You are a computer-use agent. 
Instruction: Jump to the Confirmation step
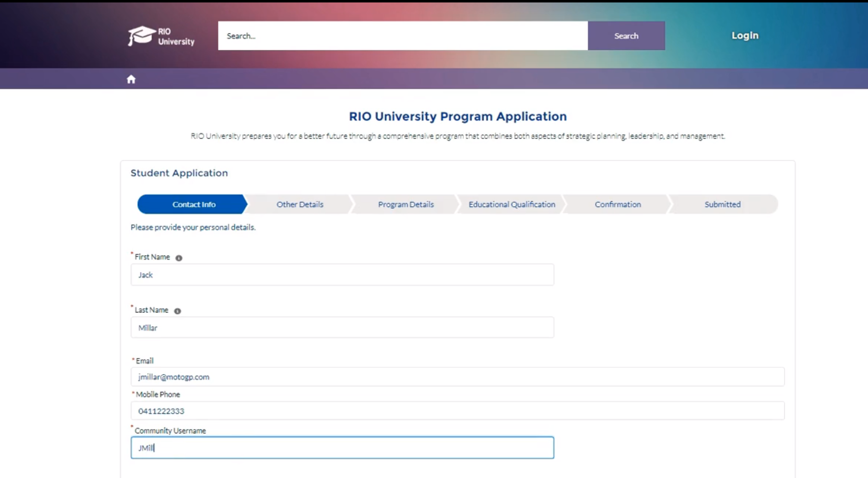tap(618, 204)
